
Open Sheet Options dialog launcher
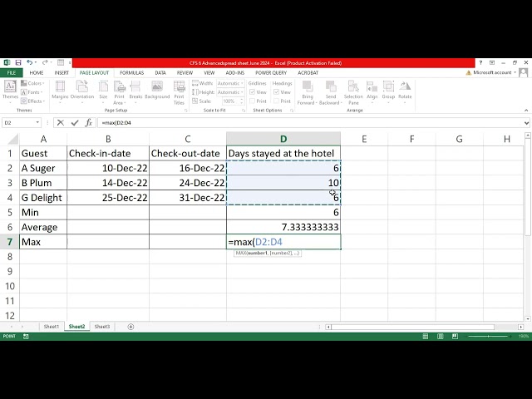point(292,111)
